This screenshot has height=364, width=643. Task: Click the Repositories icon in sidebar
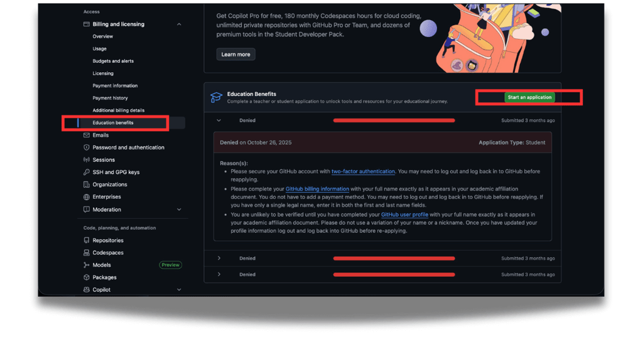[87, 240]
